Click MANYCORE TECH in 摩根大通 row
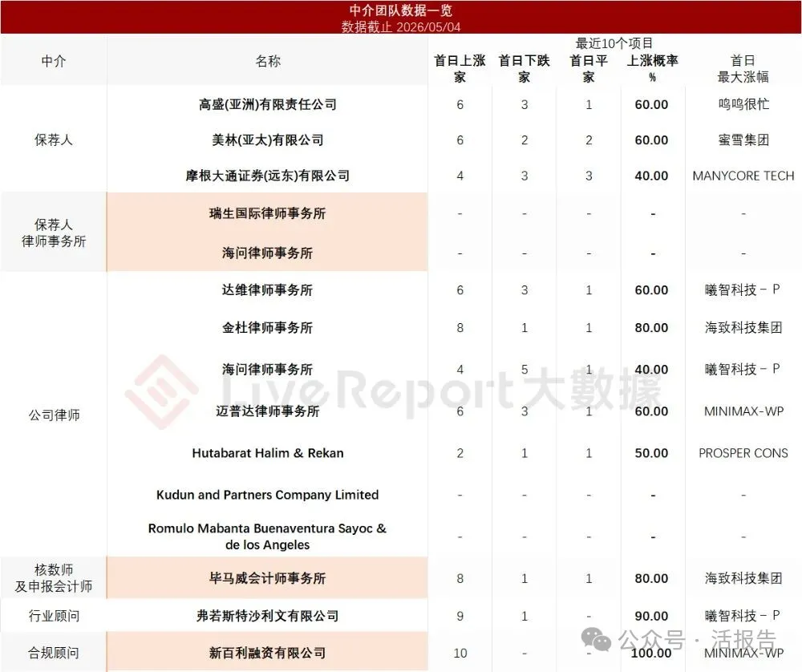 743,176
